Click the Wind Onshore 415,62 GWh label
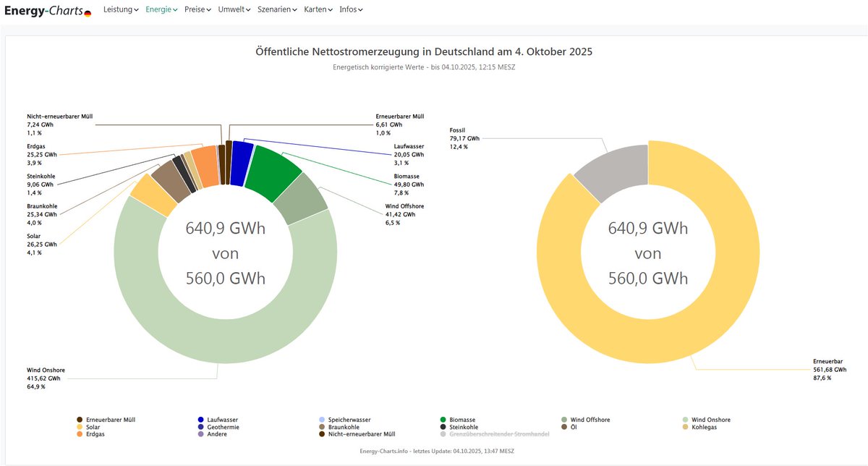 (x=46, y=378)
